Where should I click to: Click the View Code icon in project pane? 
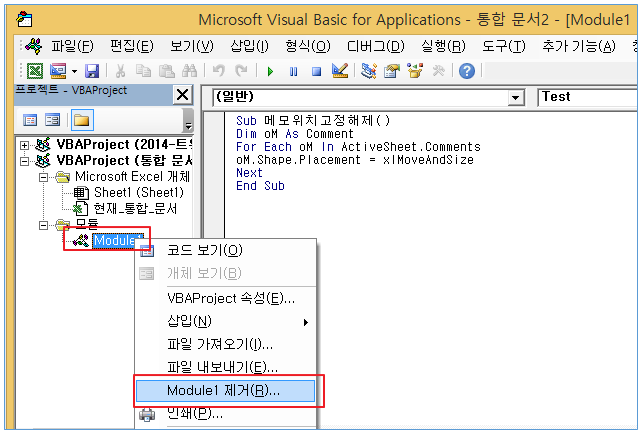[x=30, y=120]
